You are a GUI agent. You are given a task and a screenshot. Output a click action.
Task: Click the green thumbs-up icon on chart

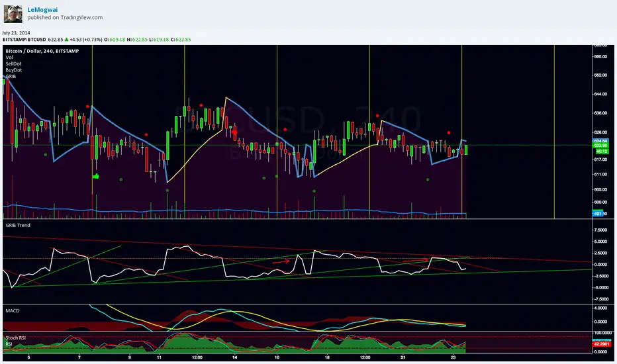pos(95,176)
